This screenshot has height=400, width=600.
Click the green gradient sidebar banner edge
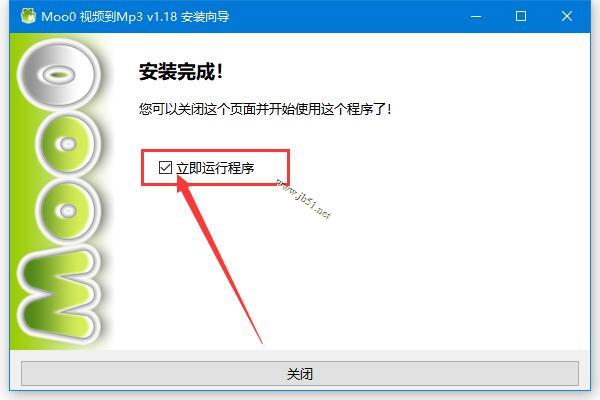pyautogui.click(x=13, y=191)
